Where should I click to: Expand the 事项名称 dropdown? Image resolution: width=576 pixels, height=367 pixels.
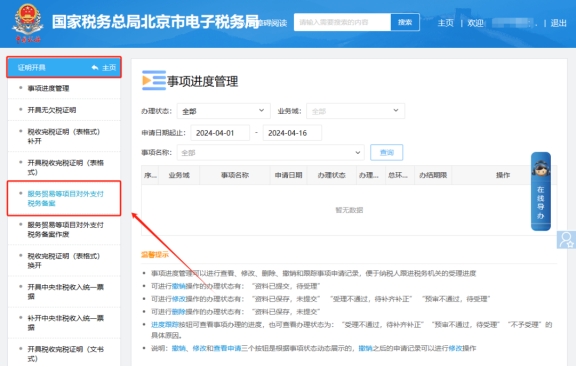click(x=270, y=152)
